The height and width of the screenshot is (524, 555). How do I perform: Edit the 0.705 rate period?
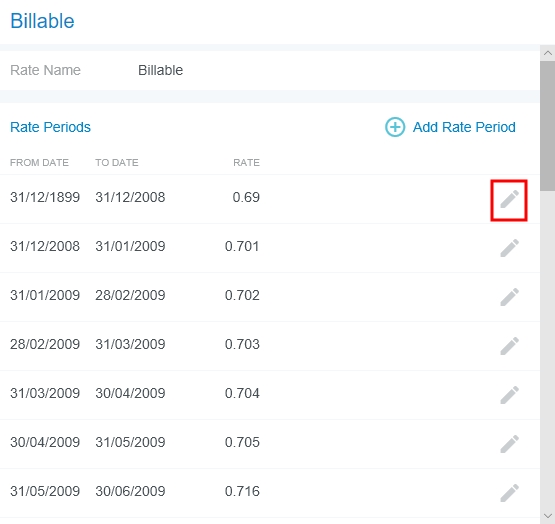[x=509, y=444]
